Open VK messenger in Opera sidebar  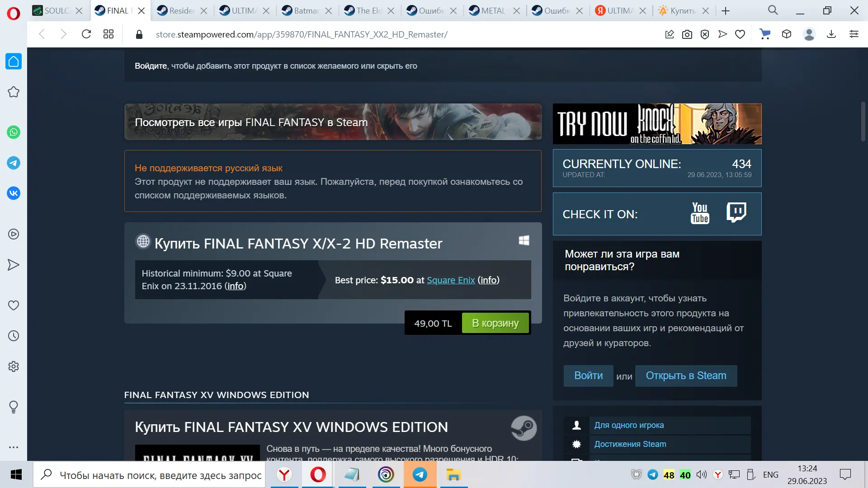[14, 193]
